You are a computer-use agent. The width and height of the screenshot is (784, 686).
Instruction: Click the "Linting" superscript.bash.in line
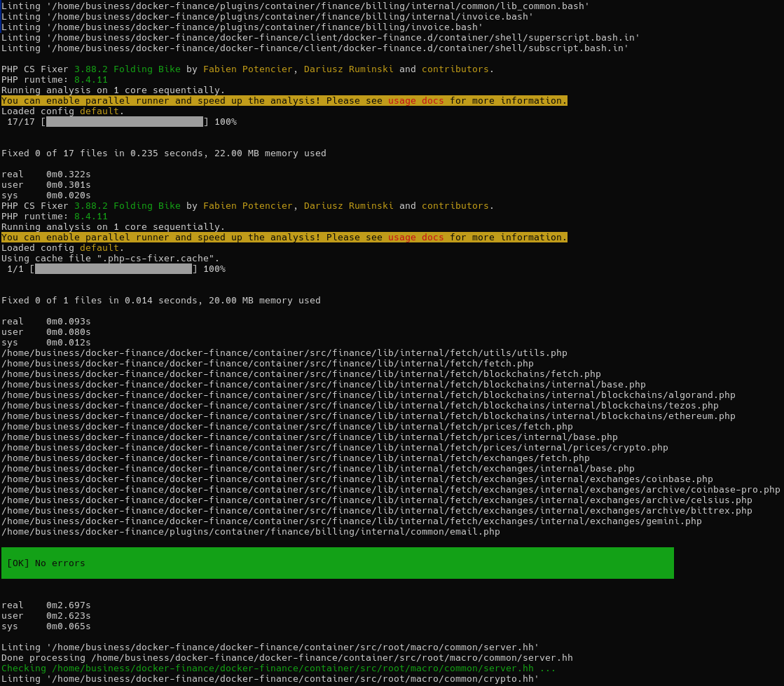point(320,38)
